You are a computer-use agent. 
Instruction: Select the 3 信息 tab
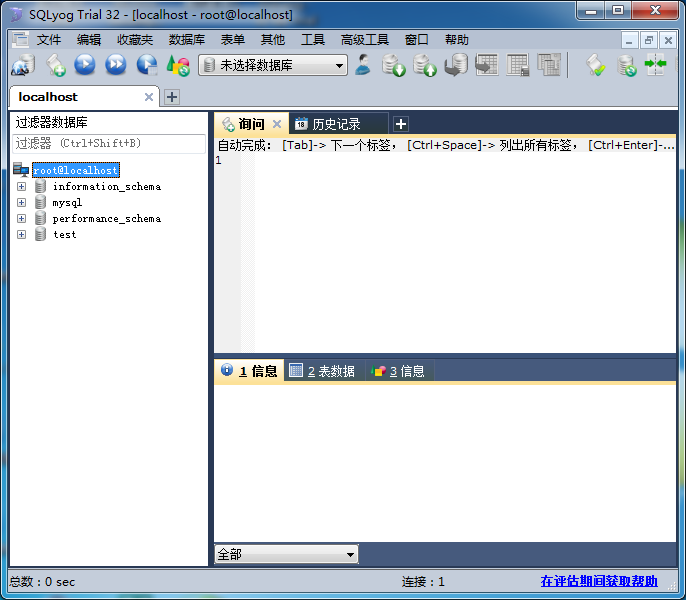pos(399,371)
